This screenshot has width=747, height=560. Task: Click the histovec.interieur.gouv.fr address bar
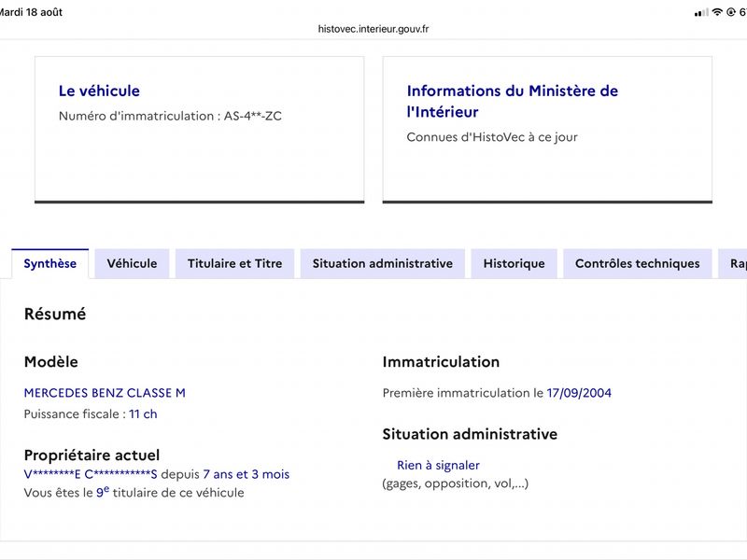pos(373,29)
